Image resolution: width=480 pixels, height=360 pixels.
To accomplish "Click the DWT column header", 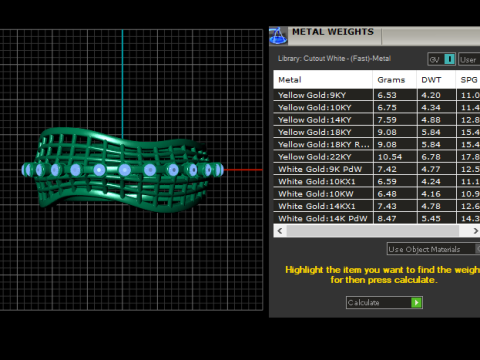I will [x=436, y=80].
